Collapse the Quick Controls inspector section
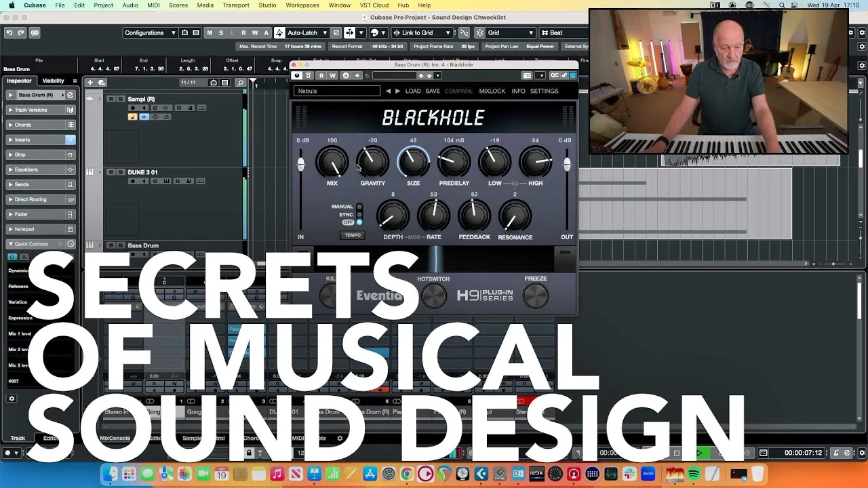The width and height of the screenshot is (868, 488). [11, 244]
